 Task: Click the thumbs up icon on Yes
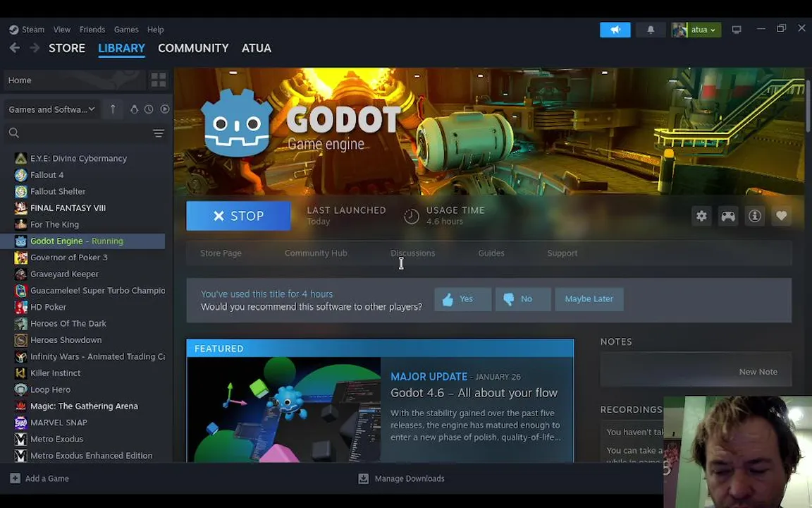[x=448, y=299]
